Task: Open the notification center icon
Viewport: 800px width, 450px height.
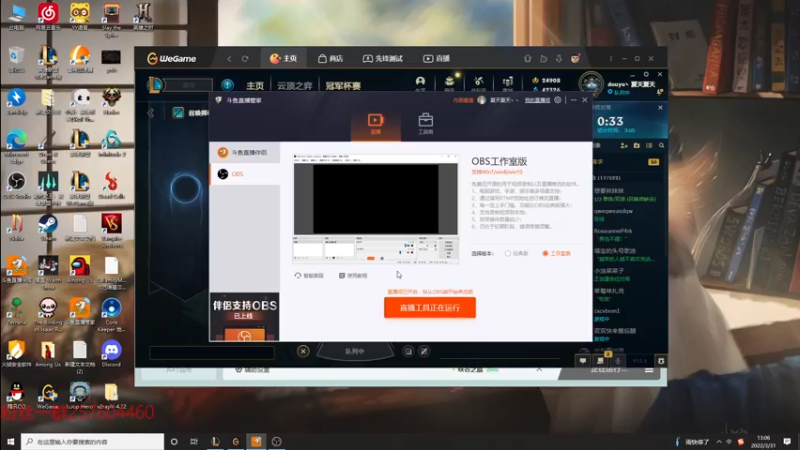Action: [x=787, y=441]
